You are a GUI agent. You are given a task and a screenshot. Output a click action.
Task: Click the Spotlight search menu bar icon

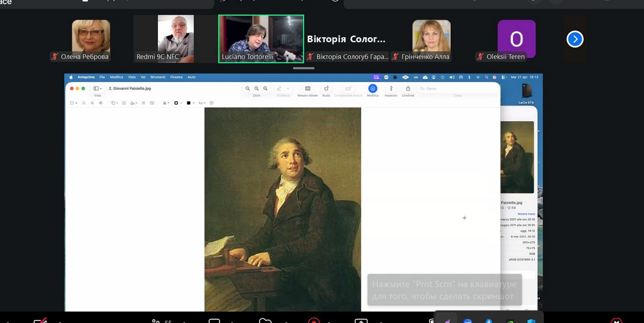coord(487,77)
